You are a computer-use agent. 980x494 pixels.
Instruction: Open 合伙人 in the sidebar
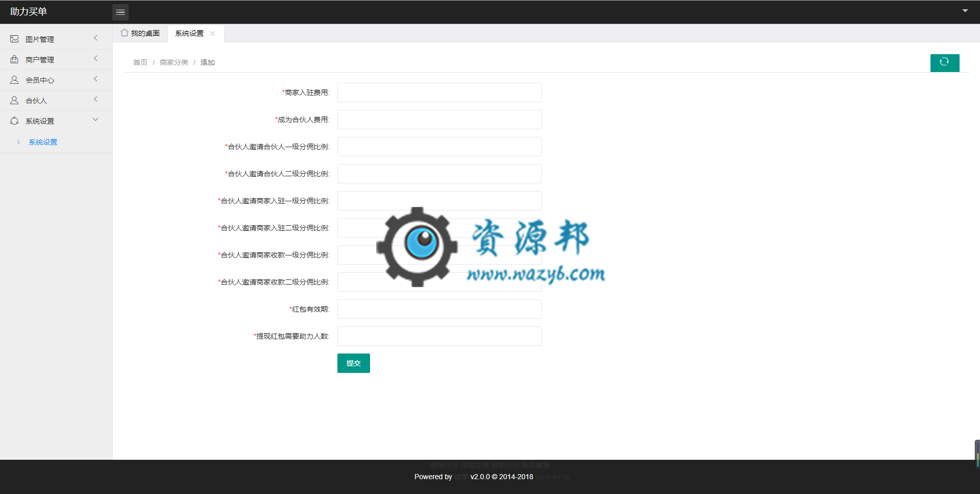tap(56, 100)
